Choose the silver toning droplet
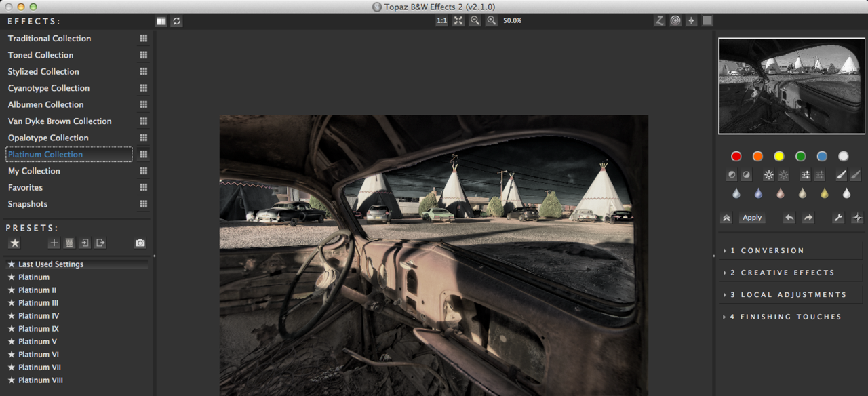 click(736, 194)
